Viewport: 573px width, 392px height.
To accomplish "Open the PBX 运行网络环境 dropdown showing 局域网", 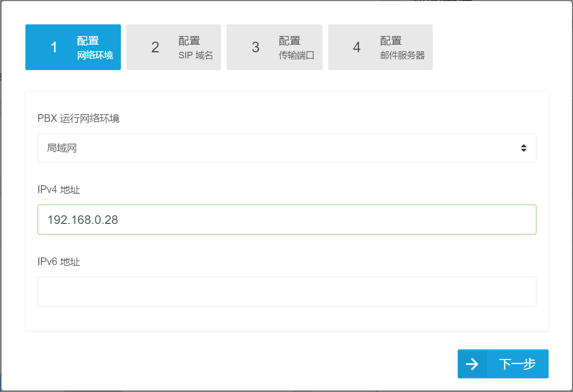I will [287, 148].
